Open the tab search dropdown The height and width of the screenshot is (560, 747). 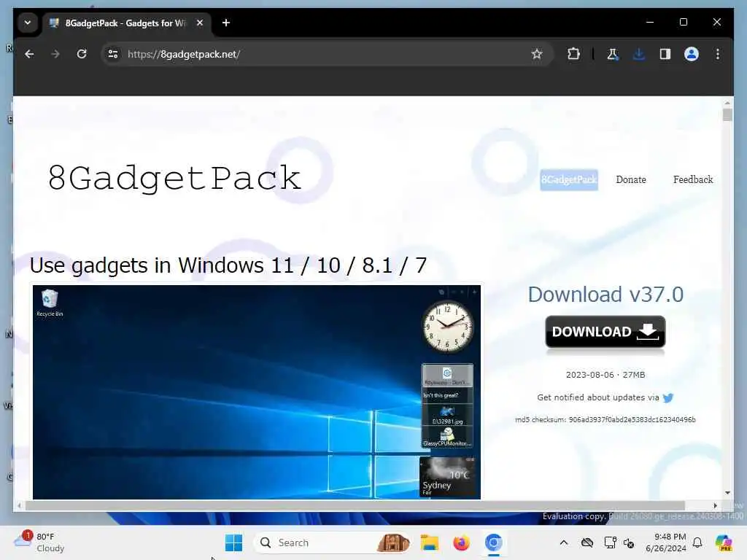(28, 23)
